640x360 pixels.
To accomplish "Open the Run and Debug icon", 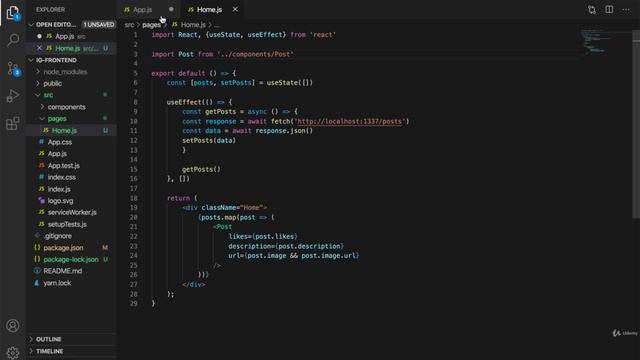I will coord(13,96).
